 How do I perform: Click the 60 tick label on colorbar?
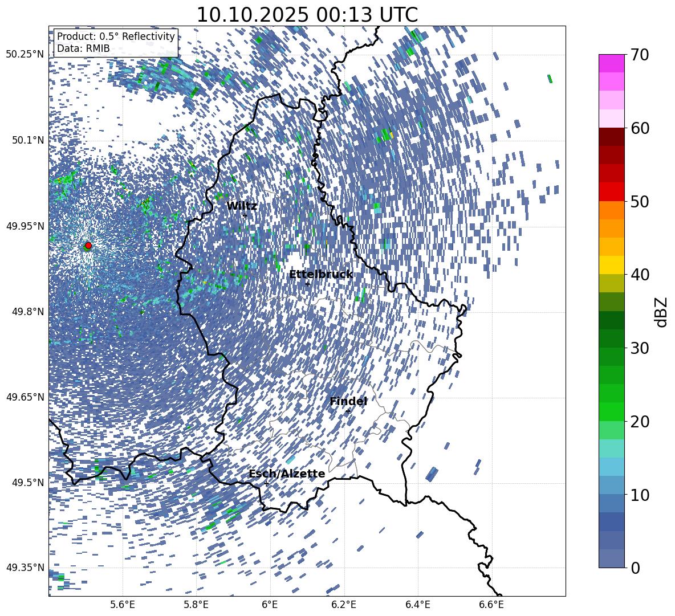(640, 128)
